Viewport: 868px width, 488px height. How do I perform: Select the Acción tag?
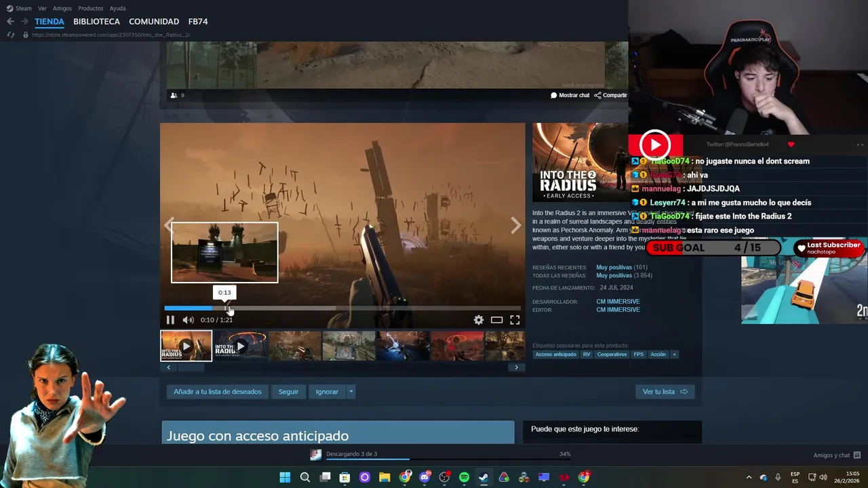tap(658, 354)
